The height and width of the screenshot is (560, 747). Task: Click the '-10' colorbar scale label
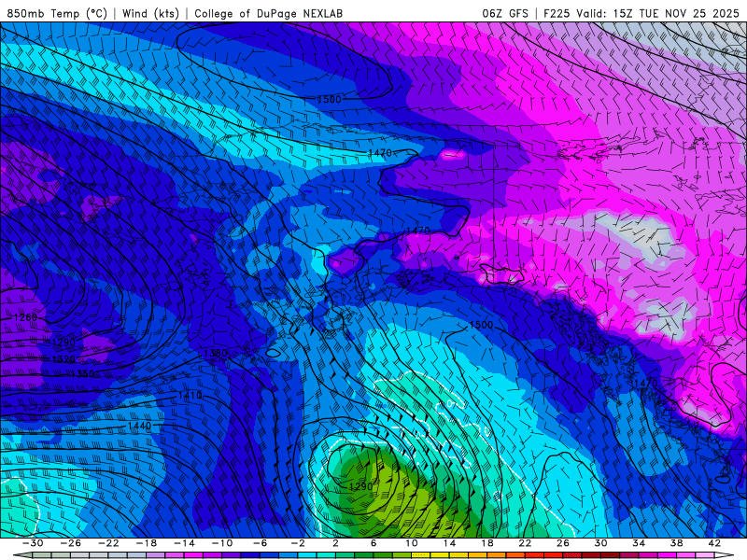(x=222, y=543)
